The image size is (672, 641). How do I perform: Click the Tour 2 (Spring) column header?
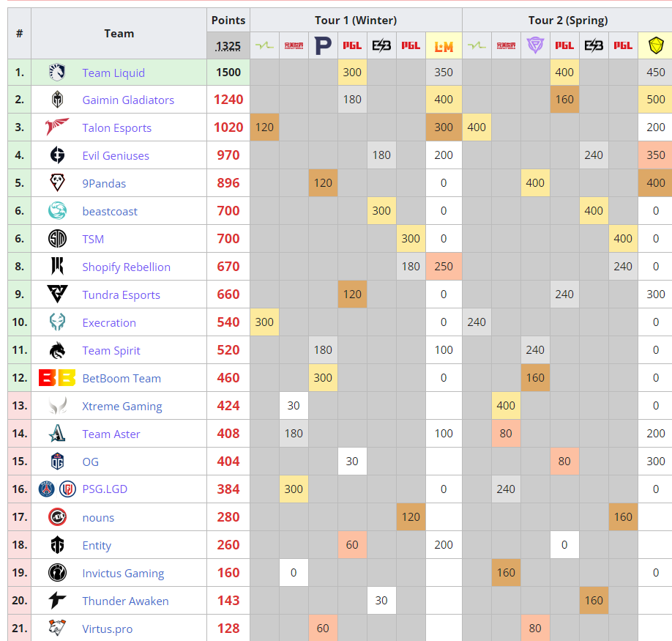(568, 21)
